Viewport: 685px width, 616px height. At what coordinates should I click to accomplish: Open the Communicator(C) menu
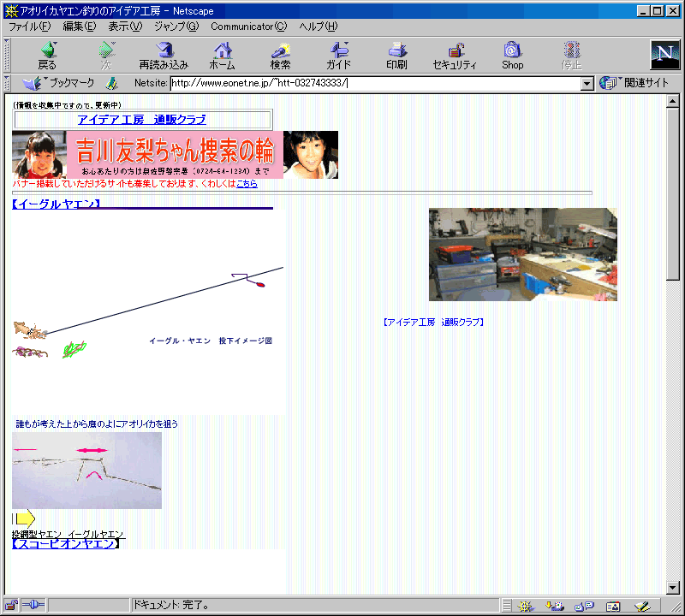(249, 27)
